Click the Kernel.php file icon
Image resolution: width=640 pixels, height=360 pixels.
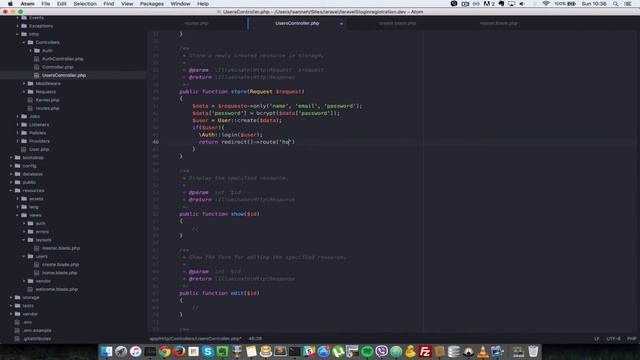30,100
